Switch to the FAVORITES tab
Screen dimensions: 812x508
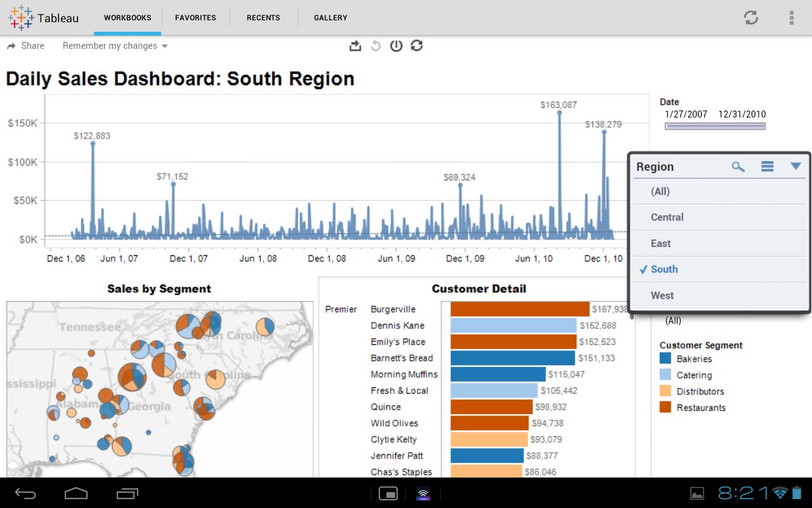(x=195, y=18)
